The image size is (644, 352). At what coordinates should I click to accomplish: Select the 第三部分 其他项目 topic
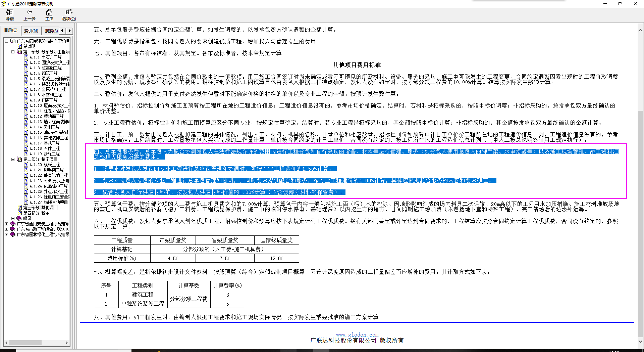[40, 208]
